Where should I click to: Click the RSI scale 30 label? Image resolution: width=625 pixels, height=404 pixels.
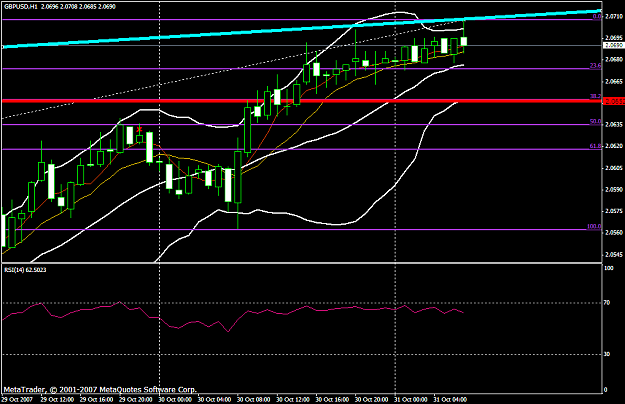607,354
